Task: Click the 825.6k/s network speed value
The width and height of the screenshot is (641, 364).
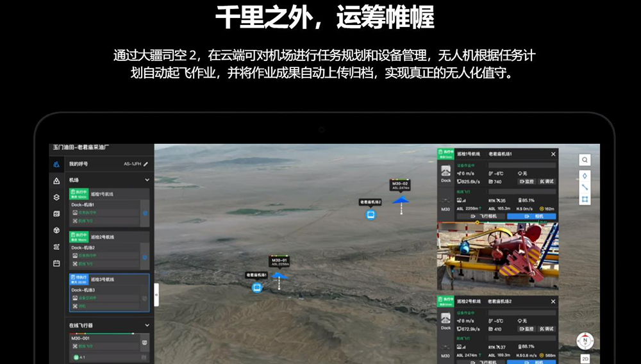Action: [469, 181]
